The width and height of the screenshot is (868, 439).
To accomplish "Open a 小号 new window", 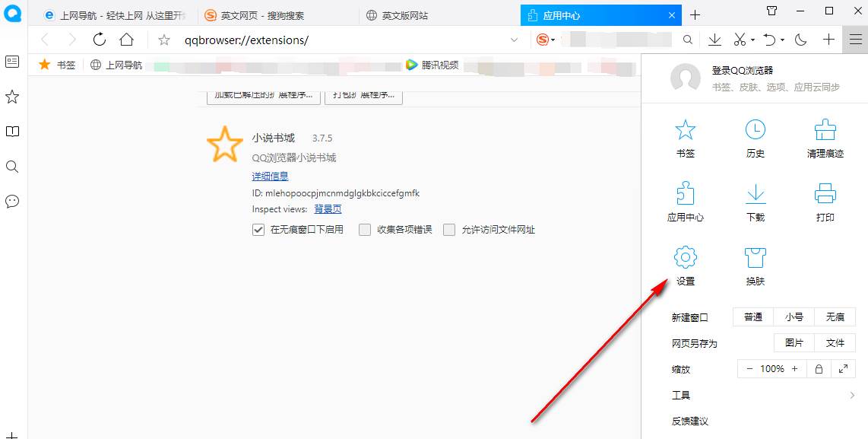I will tap(794, 317).
